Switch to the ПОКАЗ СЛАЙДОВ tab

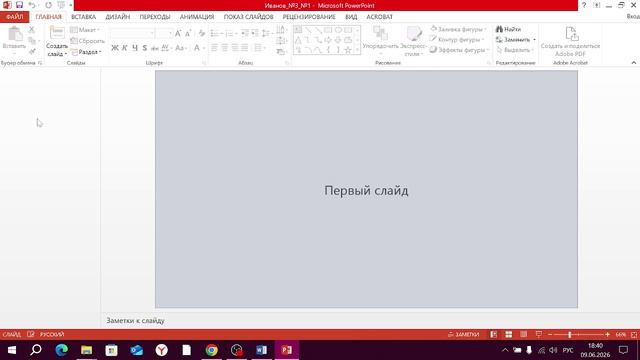(x=248, y=17)
